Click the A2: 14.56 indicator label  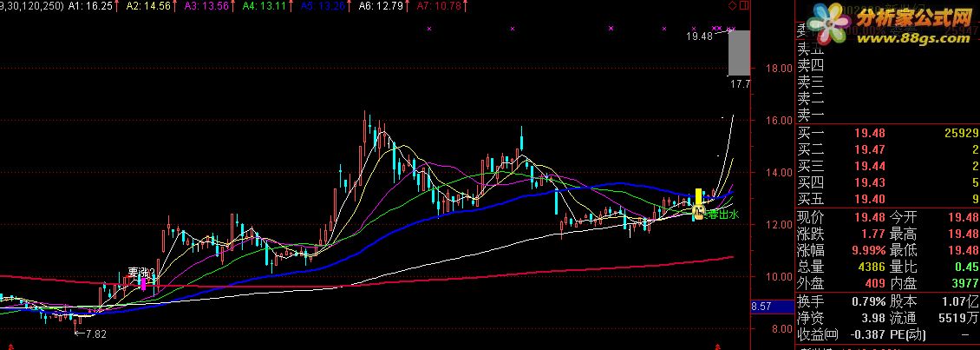(149, 5)
